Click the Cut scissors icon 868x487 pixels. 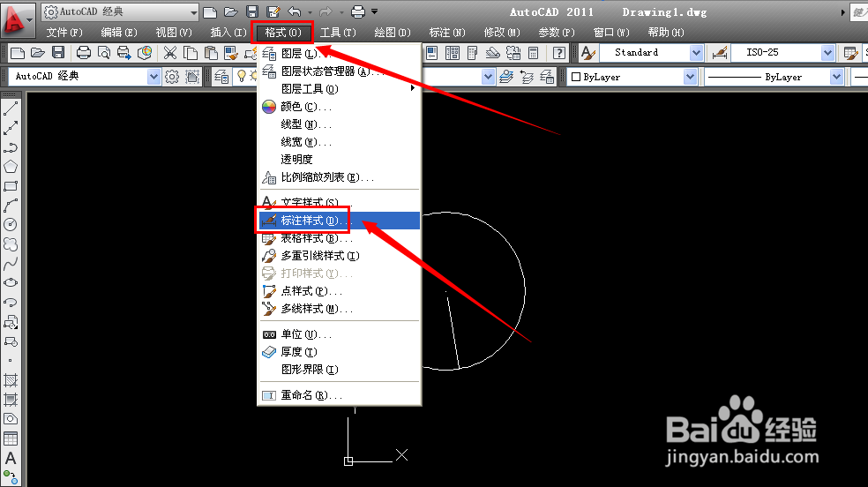(170, 53)
